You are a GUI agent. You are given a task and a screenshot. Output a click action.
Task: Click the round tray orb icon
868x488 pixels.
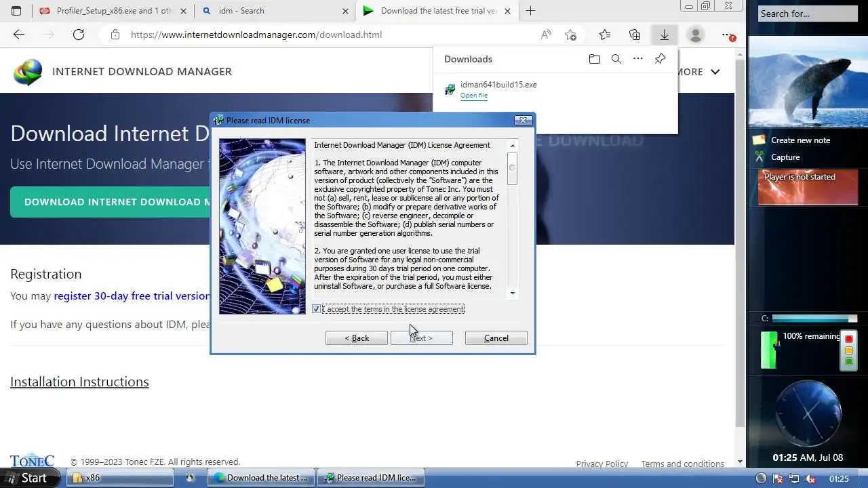(x=761, y=479)
